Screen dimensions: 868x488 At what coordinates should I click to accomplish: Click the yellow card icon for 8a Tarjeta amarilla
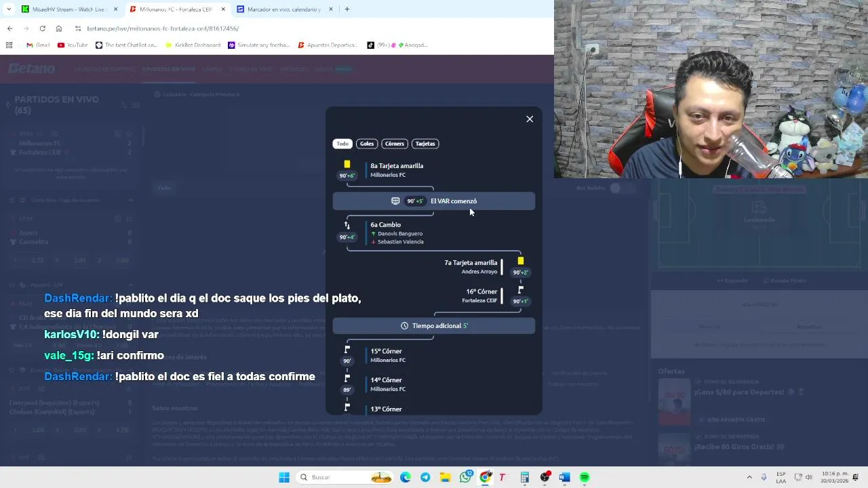tap(347, 164)
